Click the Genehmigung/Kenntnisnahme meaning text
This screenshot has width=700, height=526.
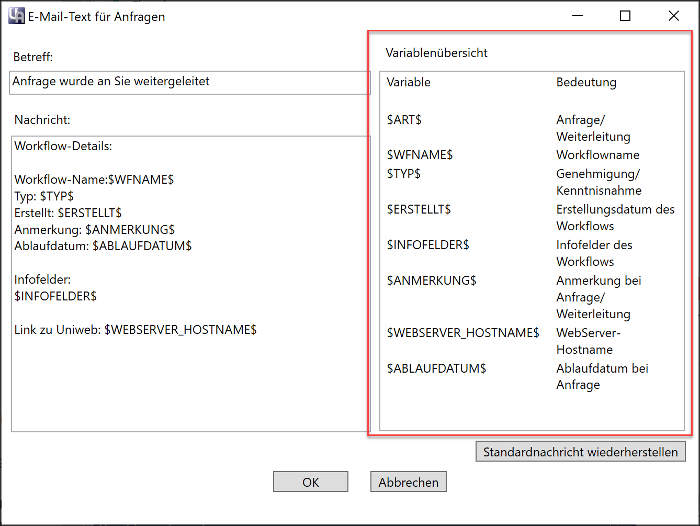tap(599, 182)
